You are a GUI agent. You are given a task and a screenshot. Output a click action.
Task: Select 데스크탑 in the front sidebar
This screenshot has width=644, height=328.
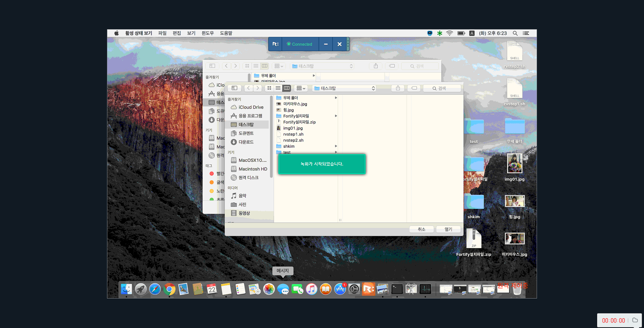click(248, 124)
